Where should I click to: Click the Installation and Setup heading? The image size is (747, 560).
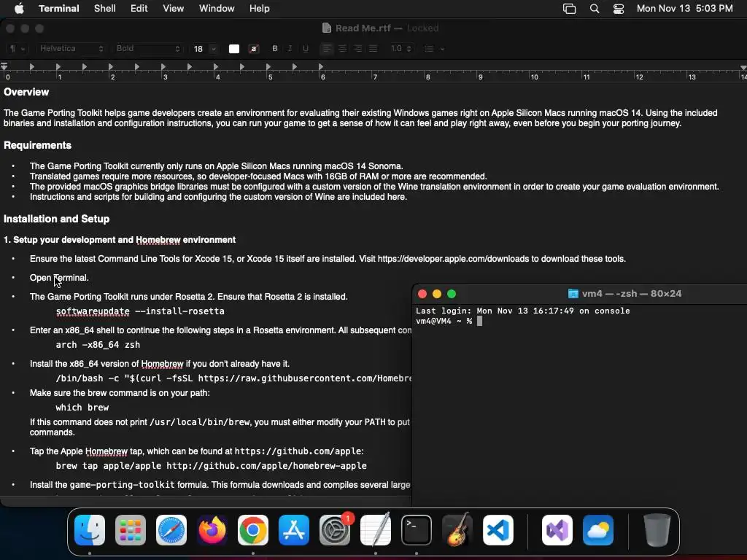point(57,219)
